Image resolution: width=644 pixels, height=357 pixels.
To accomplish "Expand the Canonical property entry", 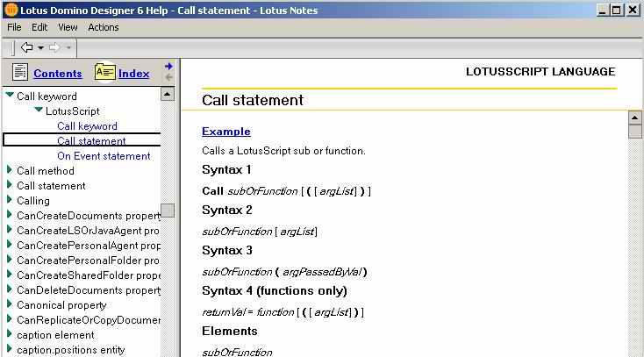I will point(10,305).
